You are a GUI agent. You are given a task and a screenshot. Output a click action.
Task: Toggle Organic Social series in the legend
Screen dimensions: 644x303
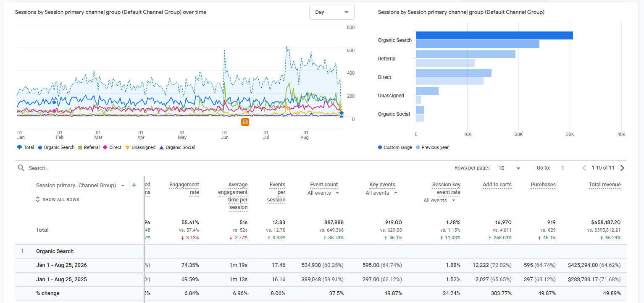coord(177,147)
